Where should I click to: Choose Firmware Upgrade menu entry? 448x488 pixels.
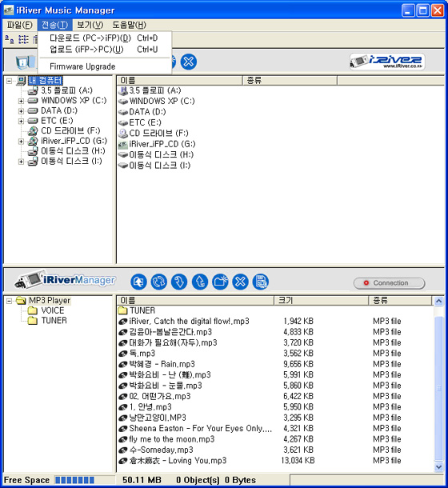point(104,66)
